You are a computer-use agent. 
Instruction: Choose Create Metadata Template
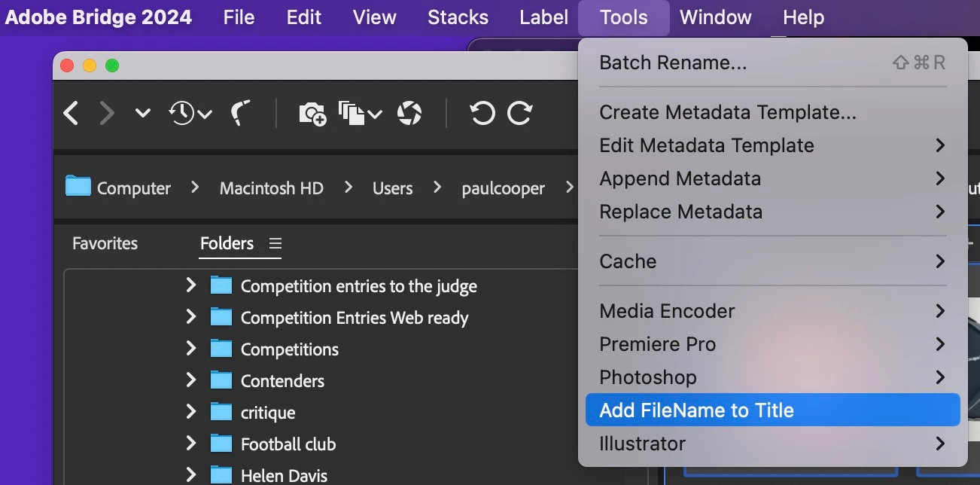[x=772, y=112]
